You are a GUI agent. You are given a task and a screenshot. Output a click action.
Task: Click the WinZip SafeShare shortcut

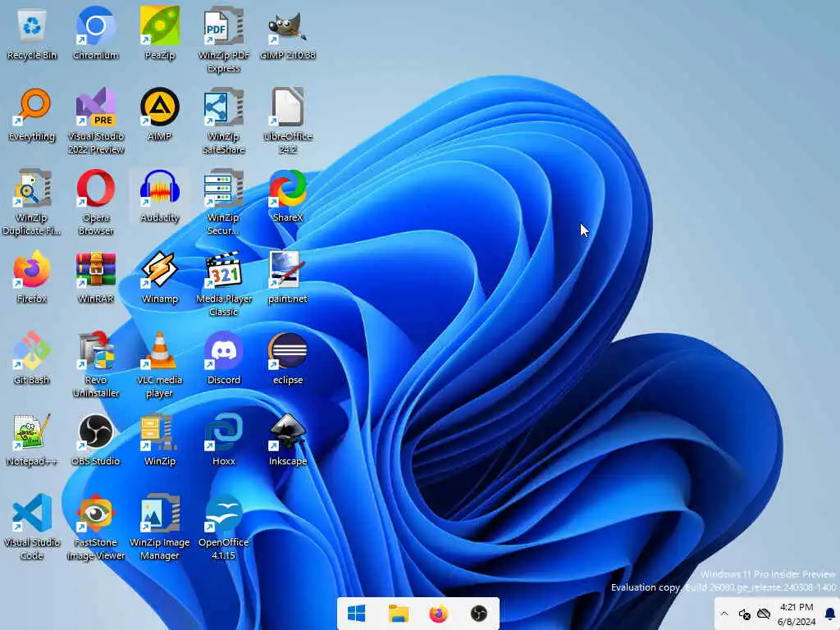223,121
